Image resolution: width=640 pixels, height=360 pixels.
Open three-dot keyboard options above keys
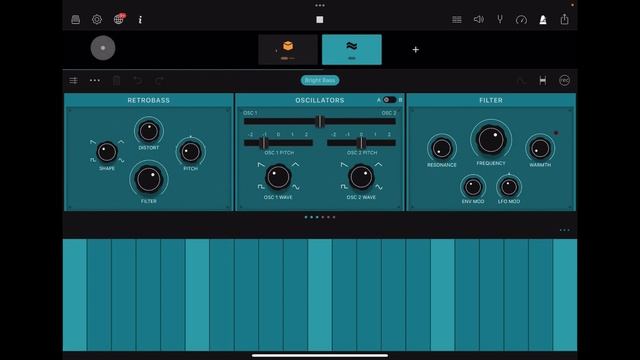[x=564, y=230]
